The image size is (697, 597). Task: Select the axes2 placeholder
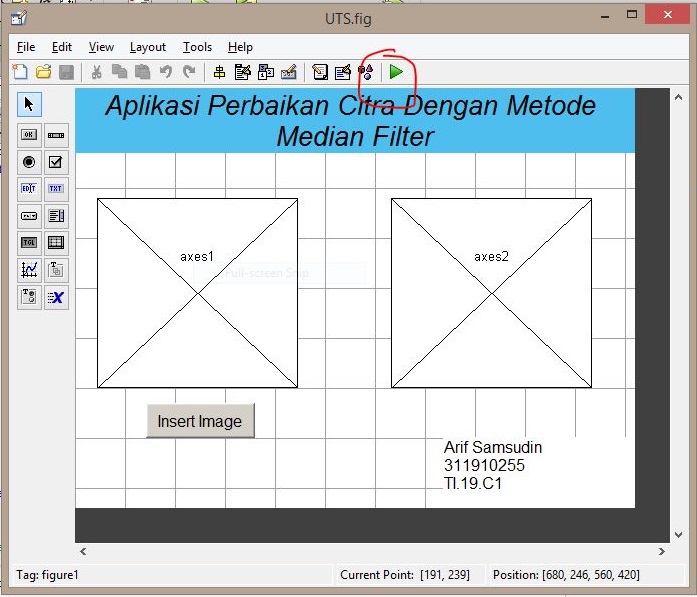491,293
